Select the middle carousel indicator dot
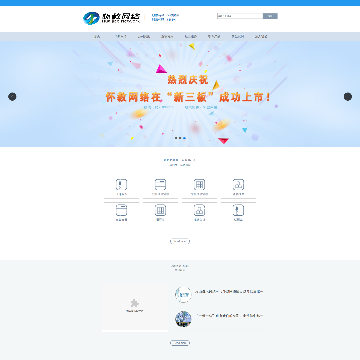 click(180, 138)
